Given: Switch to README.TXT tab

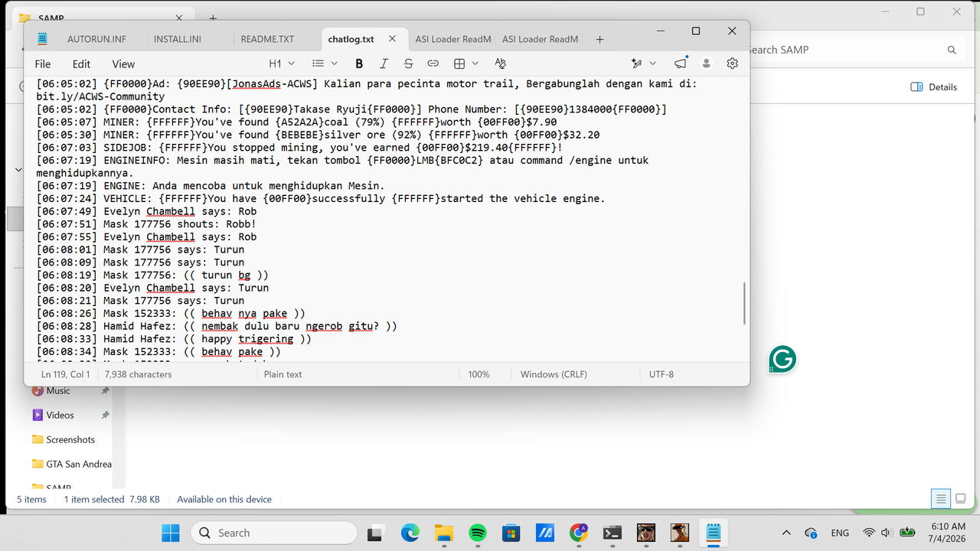Looking at the screenshot, I should click(267, 39).
